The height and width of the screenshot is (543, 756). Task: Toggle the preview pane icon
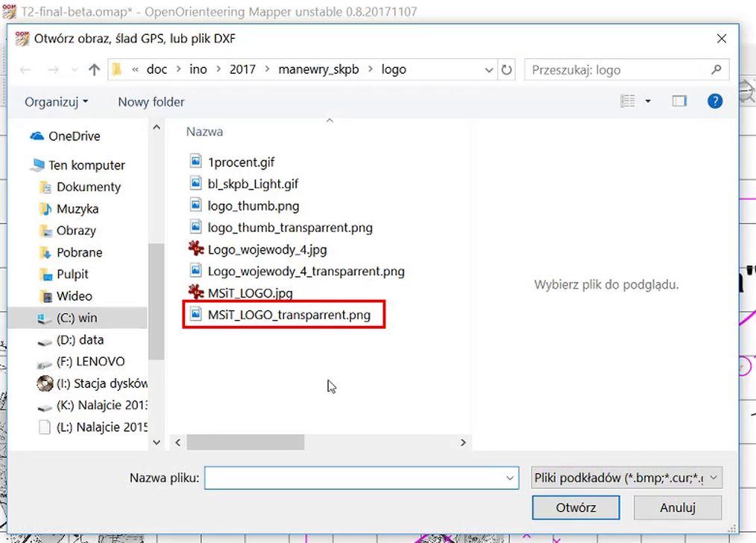[679, 101]
